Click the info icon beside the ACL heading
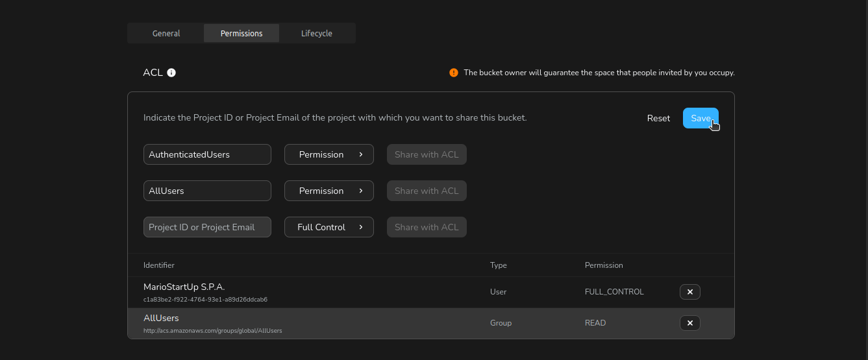Image resolution: width=868 pixels, height=360 pixels. (171, 73)
